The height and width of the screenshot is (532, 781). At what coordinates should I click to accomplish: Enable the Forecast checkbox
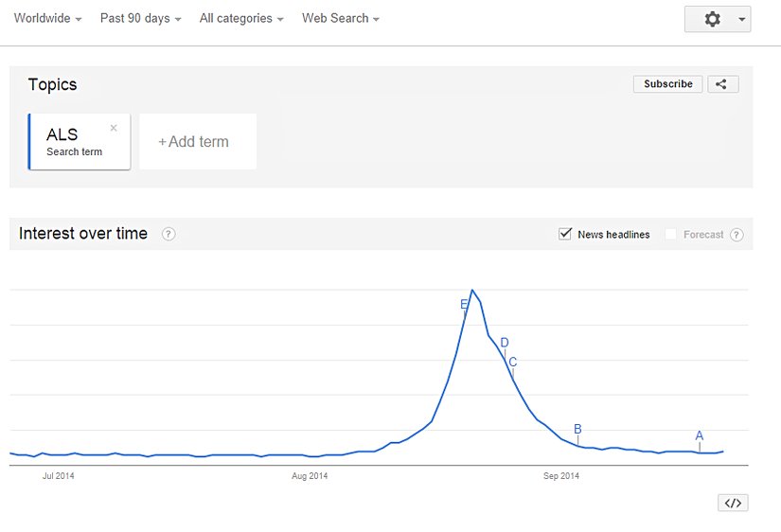click(x=671, y=234)
